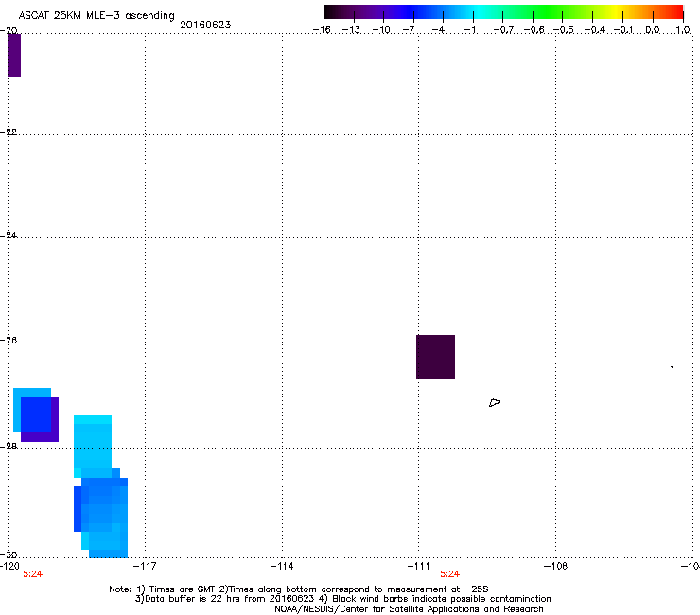Click the -22 latitude axis label

click(x=9, y=132)
